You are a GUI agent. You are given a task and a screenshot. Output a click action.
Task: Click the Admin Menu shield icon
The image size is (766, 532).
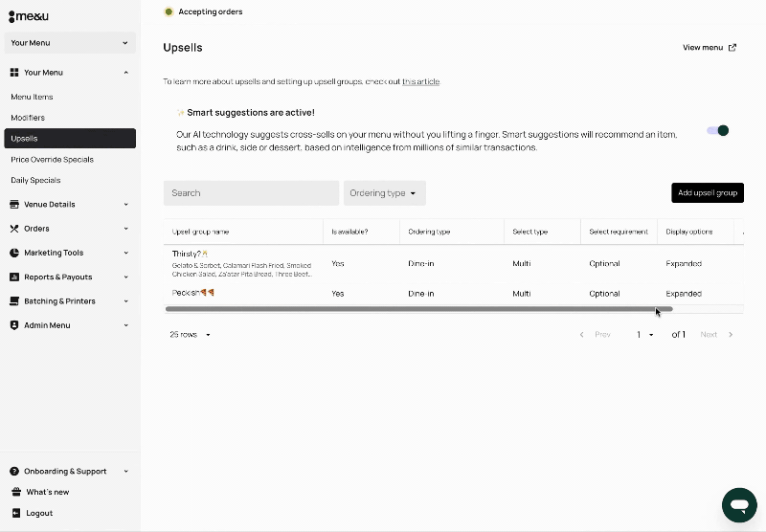pos(14,325)
